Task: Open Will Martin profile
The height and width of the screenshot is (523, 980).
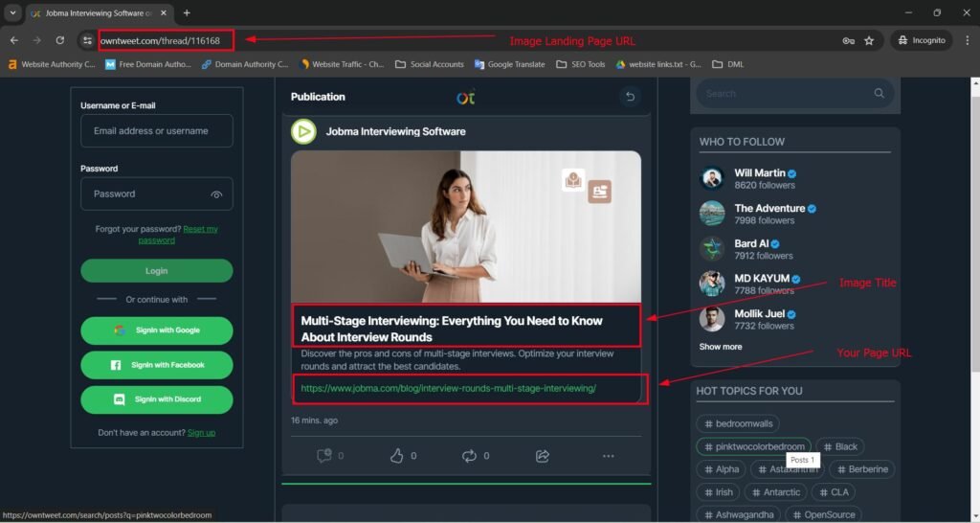Action: pyautogui.click(x=759, y=172)
